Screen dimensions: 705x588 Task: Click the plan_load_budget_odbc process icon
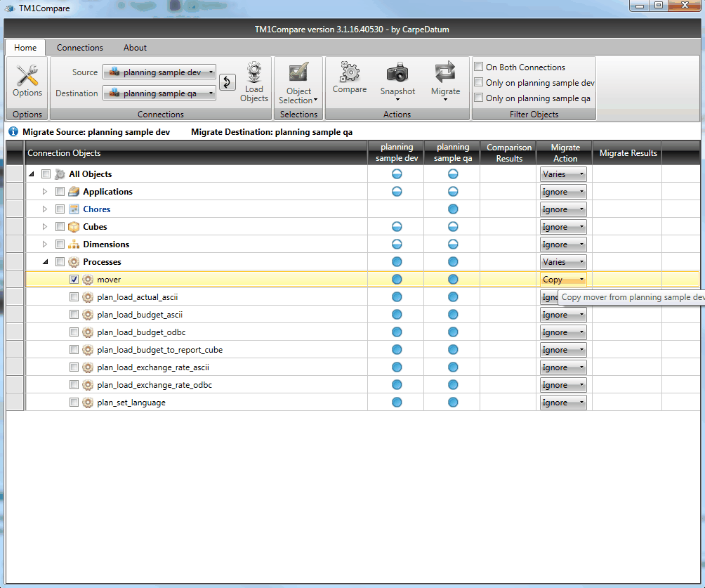(x=88, y=332)
